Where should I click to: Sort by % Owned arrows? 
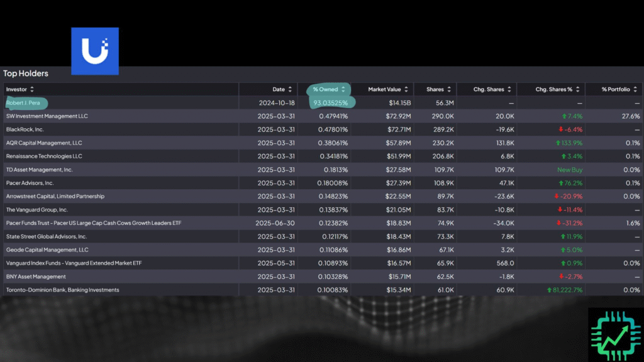click(x=343, y=89)
